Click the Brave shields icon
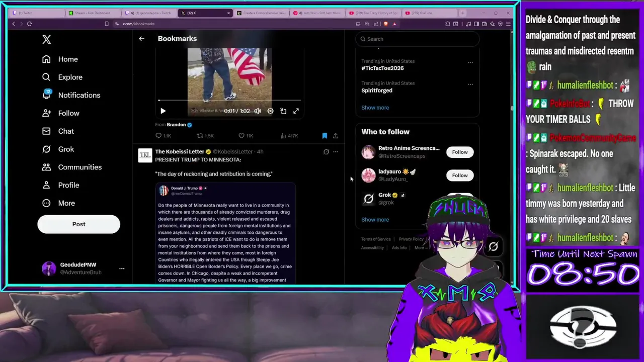This screenshot has height=362, width=644. click(x=386, y=24)
